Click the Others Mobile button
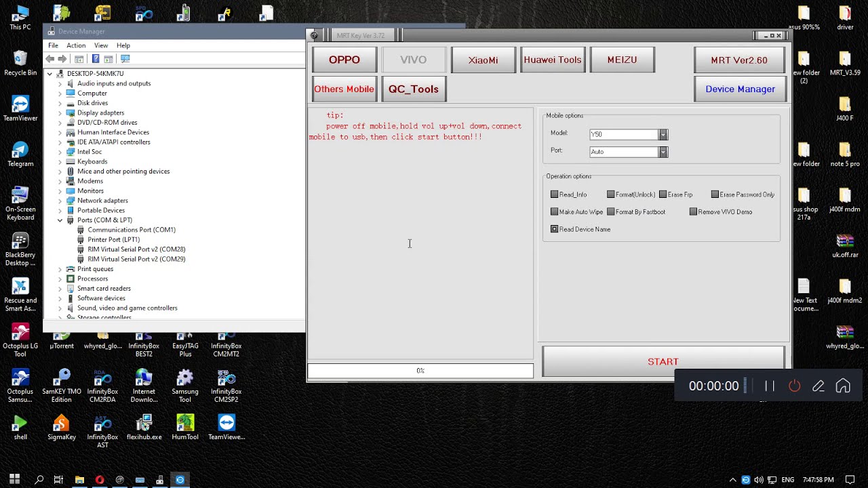868x488 pixels. (344, 89)
